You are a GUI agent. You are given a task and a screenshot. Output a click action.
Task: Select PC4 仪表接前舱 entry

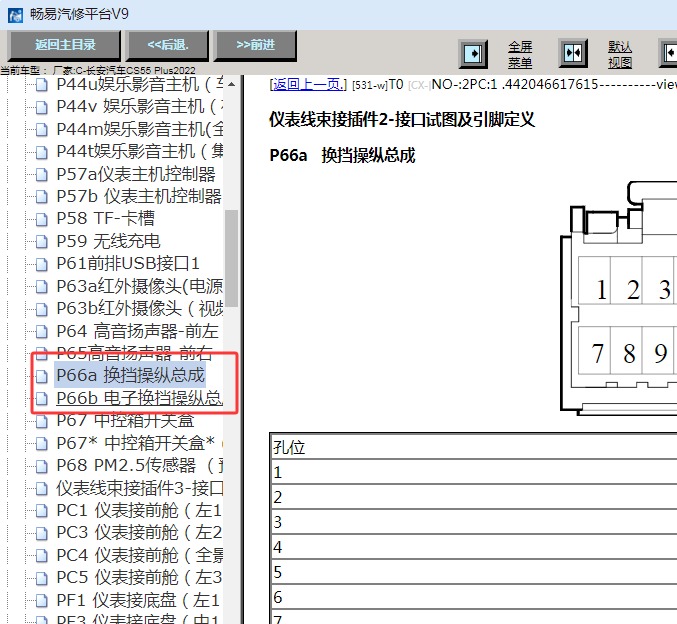tap(139, 555)
